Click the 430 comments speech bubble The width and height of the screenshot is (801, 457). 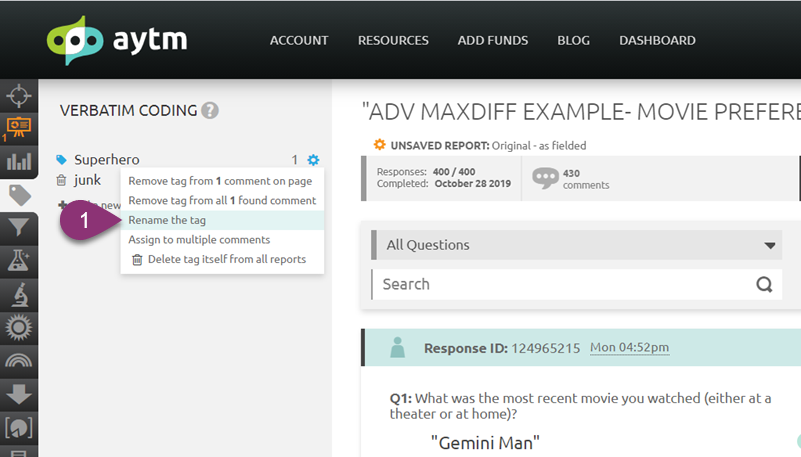546,178
